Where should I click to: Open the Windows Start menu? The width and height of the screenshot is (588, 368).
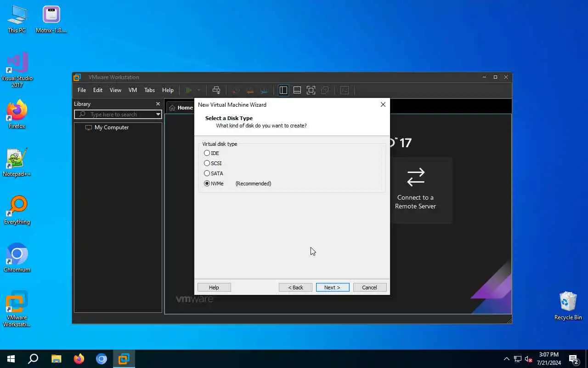11,359
